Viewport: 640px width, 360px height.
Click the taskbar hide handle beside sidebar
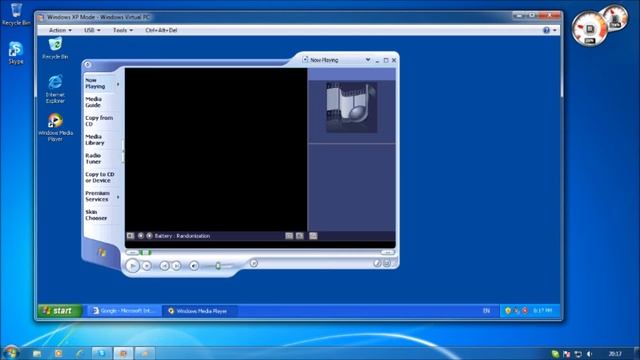123,152
